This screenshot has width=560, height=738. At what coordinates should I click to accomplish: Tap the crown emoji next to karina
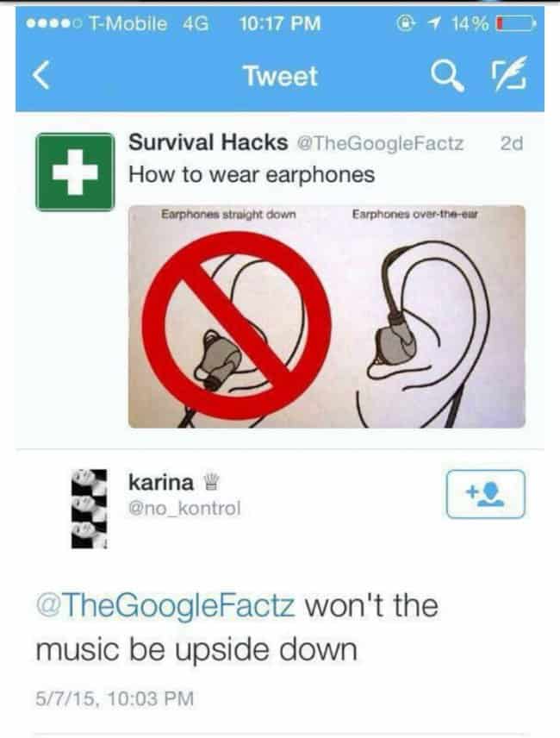(212, 482)
